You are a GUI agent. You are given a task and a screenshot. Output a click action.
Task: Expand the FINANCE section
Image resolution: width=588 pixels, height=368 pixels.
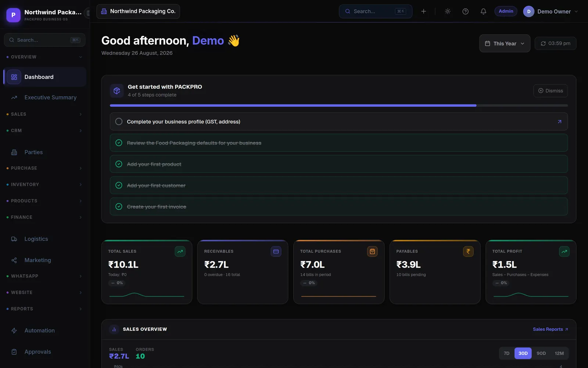coord(44,217)
